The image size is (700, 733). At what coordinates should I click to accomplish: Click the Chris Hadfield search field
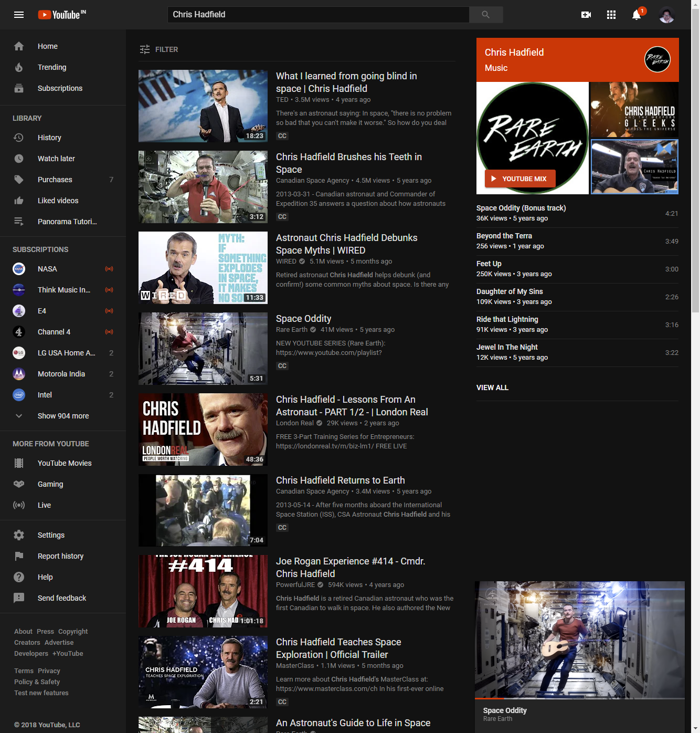pos(318,15)
